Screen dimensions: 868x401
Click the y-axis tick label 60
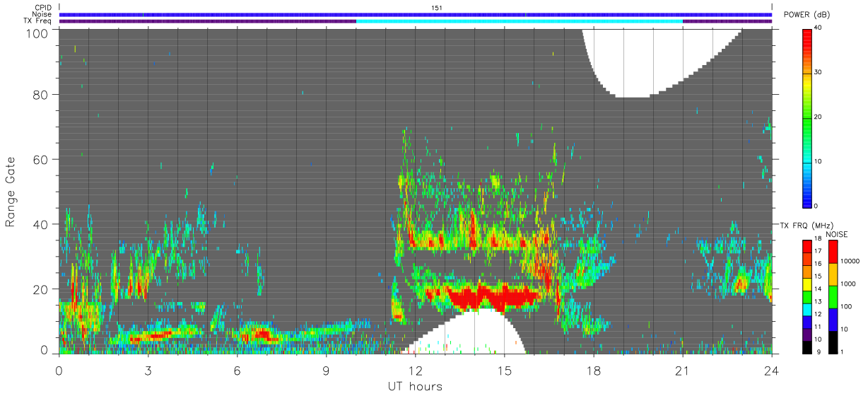point(40,160)
